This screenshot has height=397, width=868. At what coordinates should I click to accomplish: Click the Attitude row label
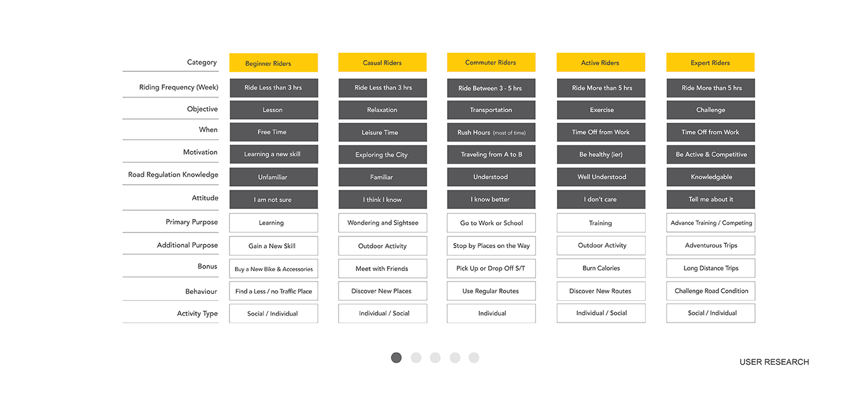205,198
